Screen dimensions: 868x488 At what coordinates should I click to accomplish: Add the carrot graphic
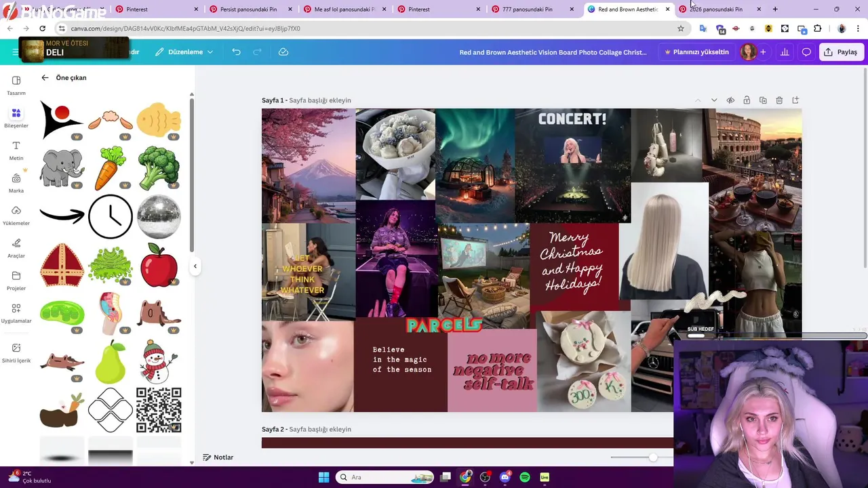(111, 168)
